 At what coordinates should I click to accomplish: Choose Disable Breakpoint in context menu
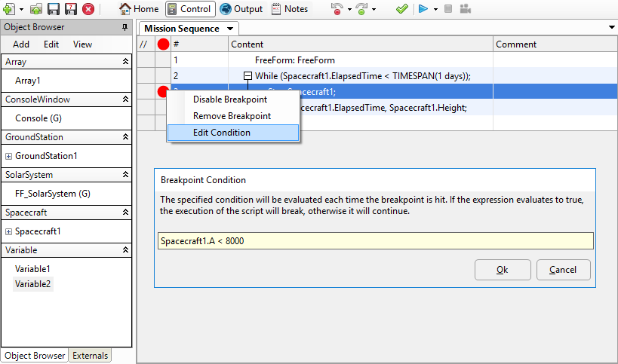tap(233, 99)
